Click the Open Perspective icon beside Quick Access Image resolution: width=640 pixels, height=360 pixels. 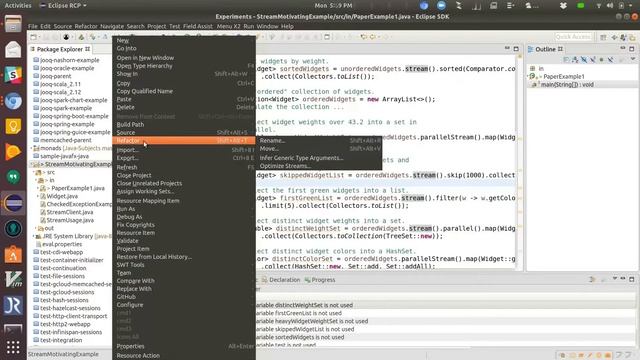603,38
